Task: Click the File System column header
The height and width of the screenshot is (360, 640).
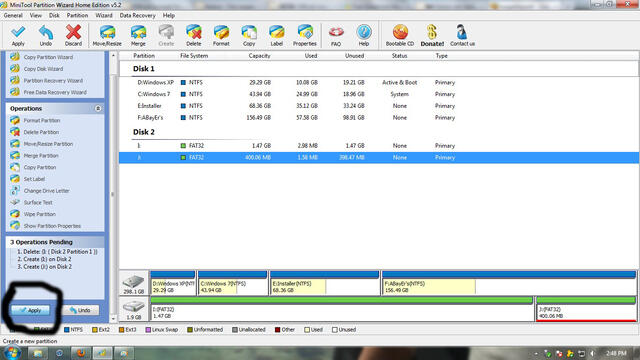Action: [194, 56]
